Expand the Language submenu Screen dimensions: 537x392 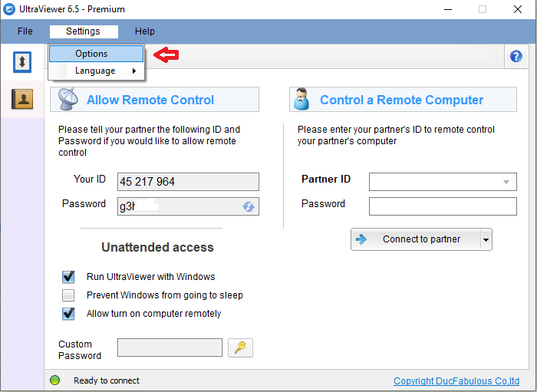96,71
